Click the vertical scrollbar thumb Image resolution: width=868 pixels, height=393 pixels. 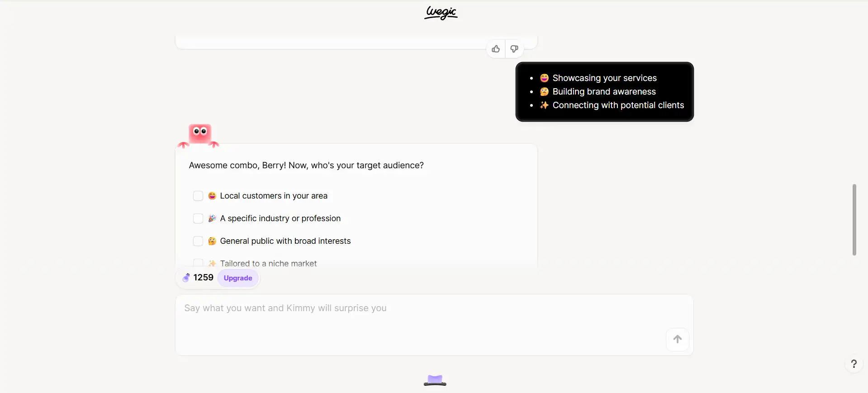click(x=854, y=220)
